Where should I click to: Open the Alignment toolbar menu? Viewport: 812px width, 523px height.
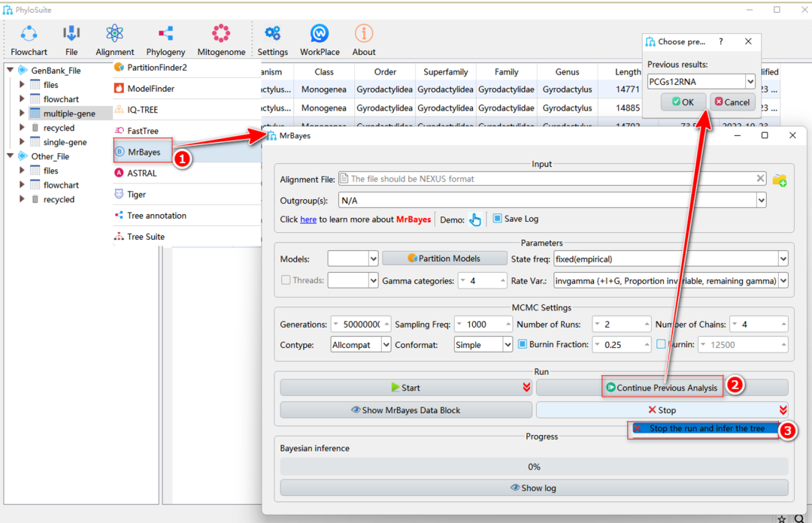coord(114,41)
